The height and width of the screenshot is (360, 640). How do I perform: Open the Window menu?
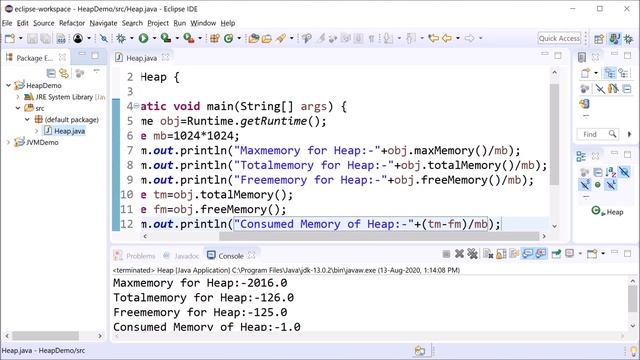(x=203, y=23)
